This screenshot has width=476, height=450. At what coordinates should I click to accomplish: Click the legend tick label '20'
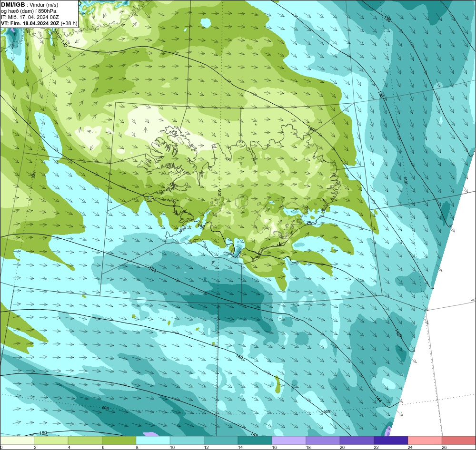tap(342, 447)
